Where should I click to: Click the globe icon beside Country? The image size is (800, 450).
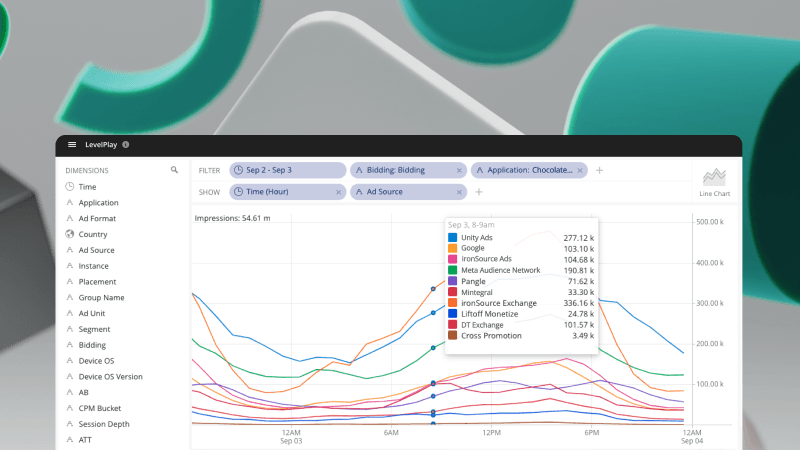(70, 234)
